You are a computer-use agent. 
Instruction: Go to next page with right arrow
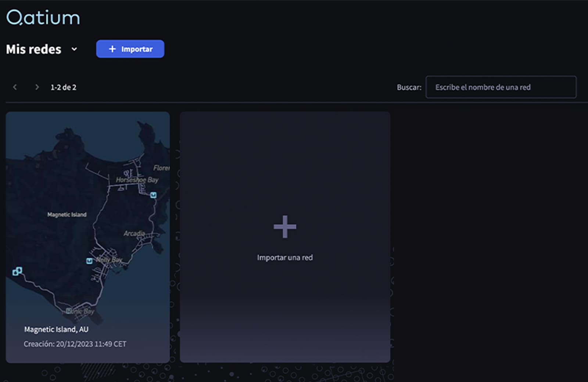click(x=37, y=87)
